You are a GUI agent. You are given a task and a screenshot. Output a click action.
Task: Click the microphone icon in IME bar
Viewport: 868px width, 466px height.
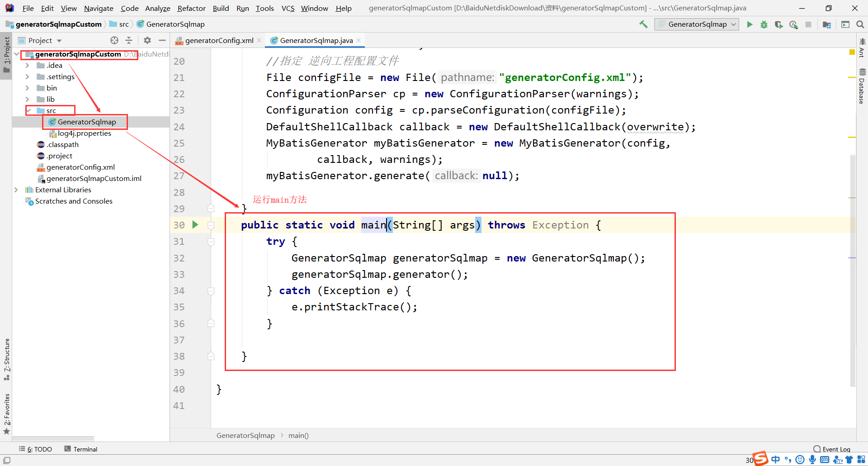[x=812, y=460]
